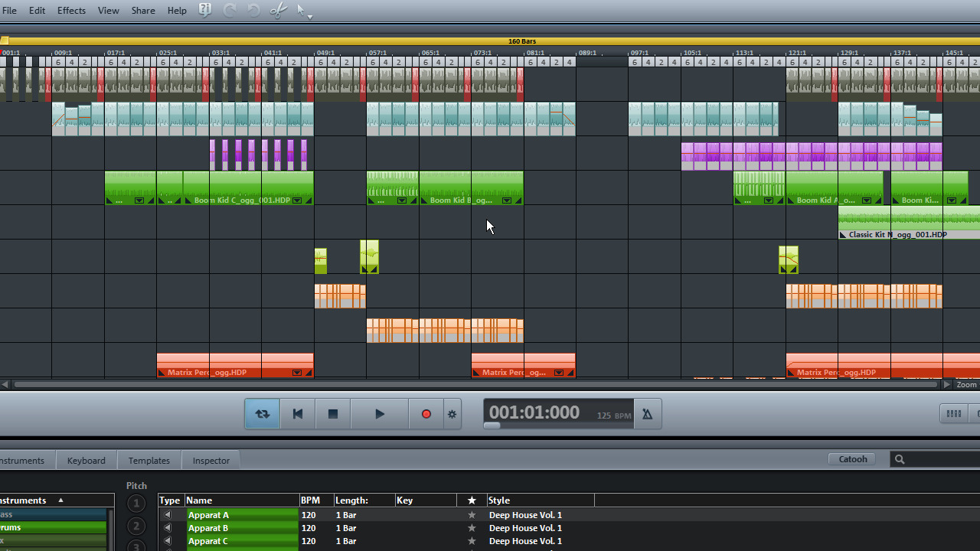Click the Catooh button
980x551 pixels.
click(x=852, y=459)
